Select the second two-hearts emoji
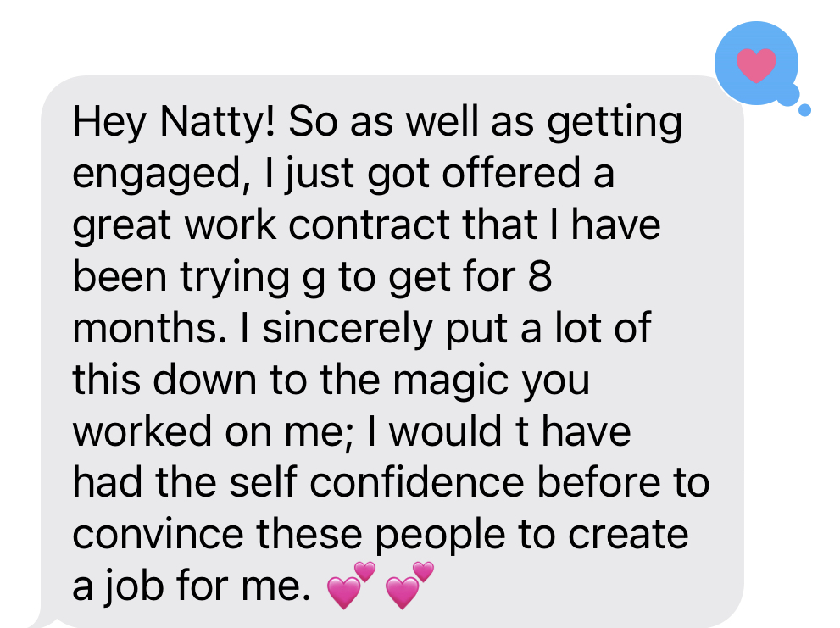840x628 pixels. point(409,585)
